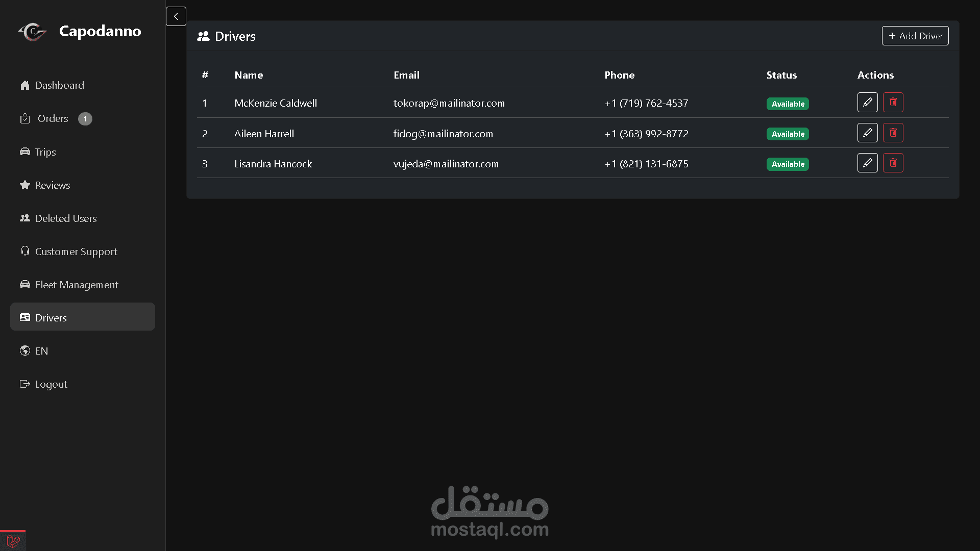Click the Capodanno logo icon
The height and width of the screenshot is (551, 980).
33,32
